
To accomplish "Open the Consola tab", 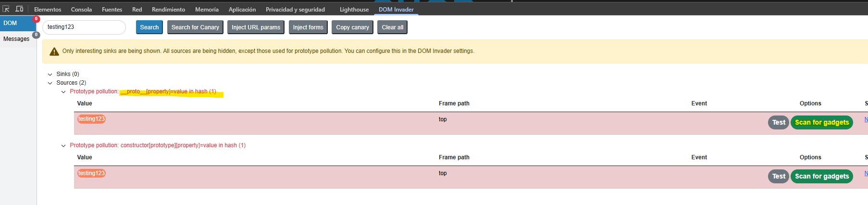I will 81,10.
